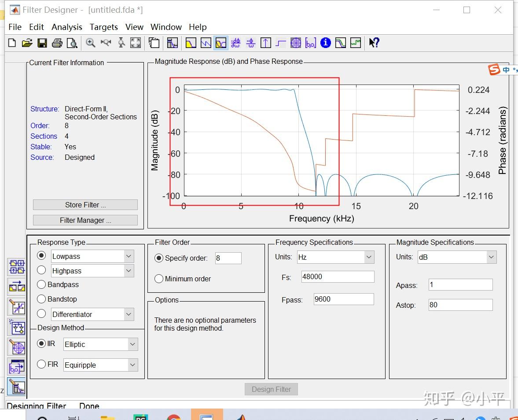Click the Store Filter button
The height and width of the screenshot is (420, 518).
[85, 205]
